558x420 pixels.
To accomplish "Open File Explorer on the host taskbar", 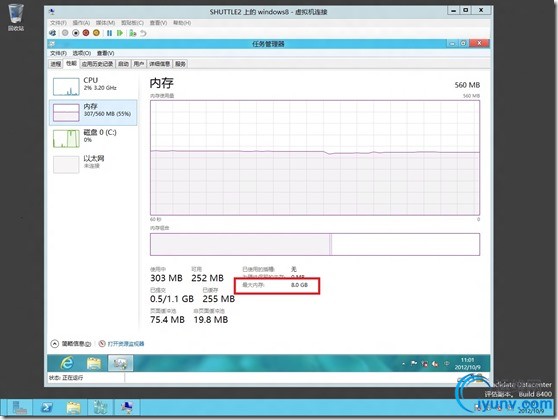I will 73,407.
